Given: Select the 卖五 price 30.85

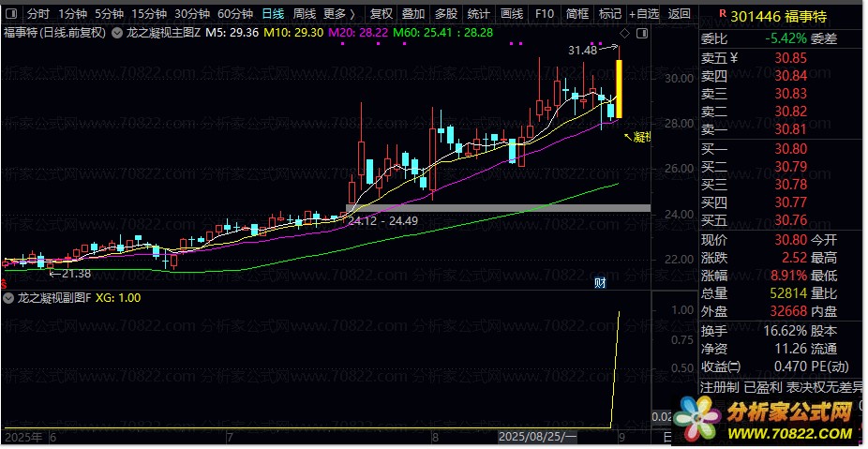Looking at the screenshot, I should (x=790, y=58).
